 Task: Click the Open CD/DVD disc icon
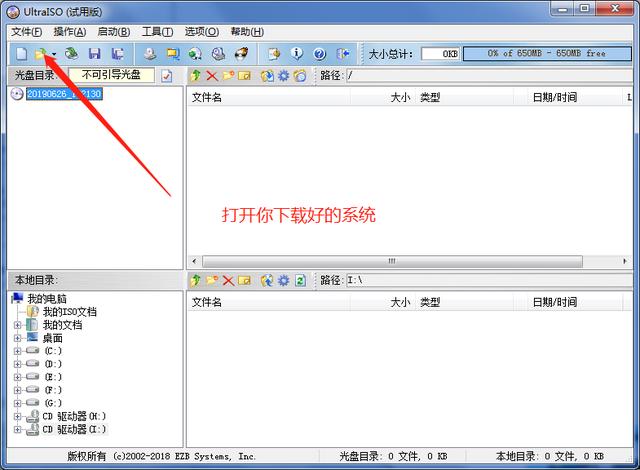pos(72,53)
